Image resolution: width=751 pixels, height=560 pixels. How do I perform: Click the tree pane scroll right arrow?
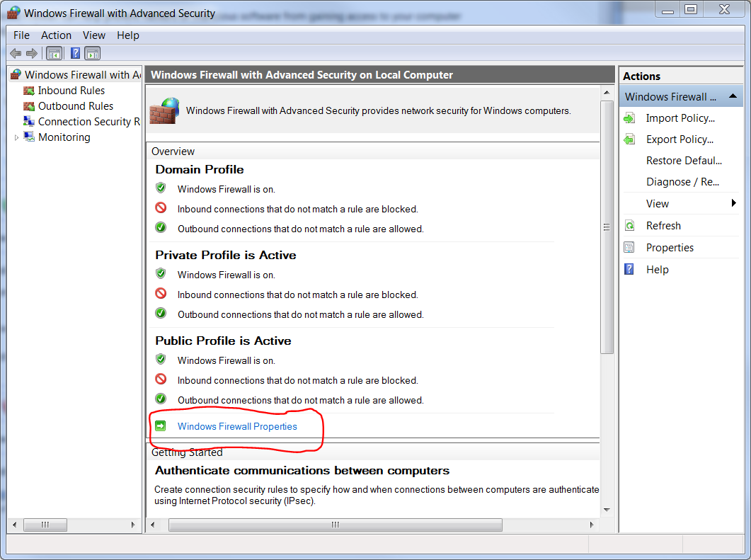pyautogui.click(x=133, y=525)
